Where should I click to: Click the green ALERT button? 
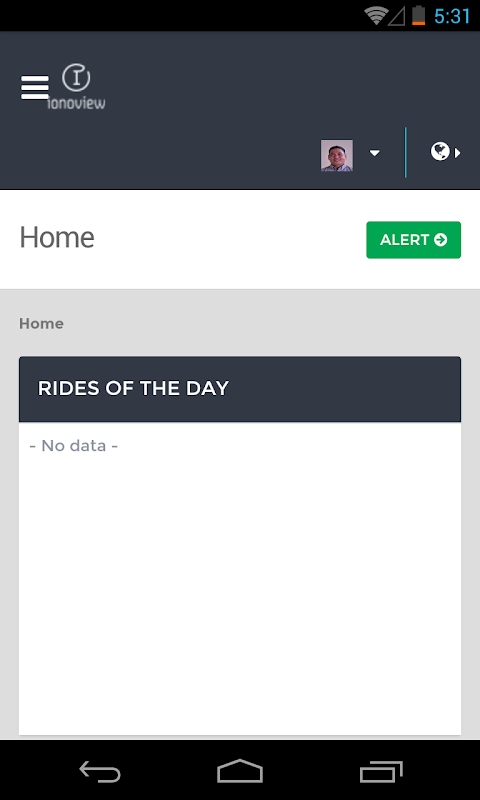point(414,240)
